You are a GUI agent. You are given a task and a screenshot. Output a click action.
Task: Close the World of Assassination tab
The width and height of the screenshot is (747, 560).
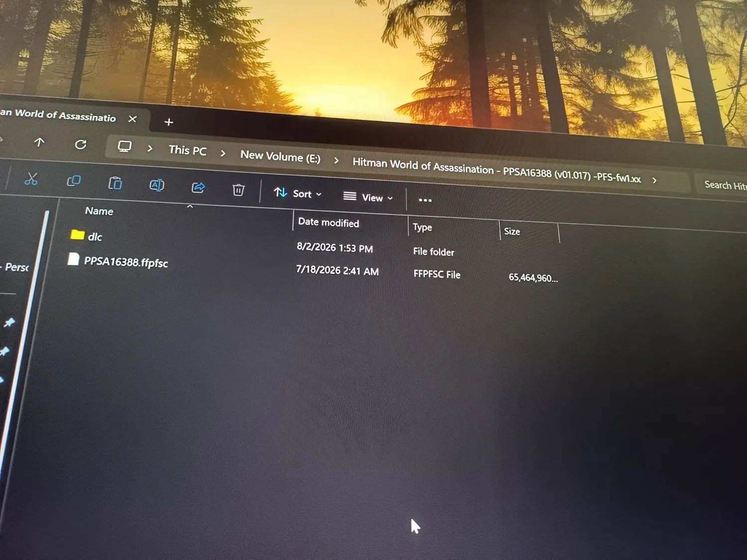click(132, 119)
